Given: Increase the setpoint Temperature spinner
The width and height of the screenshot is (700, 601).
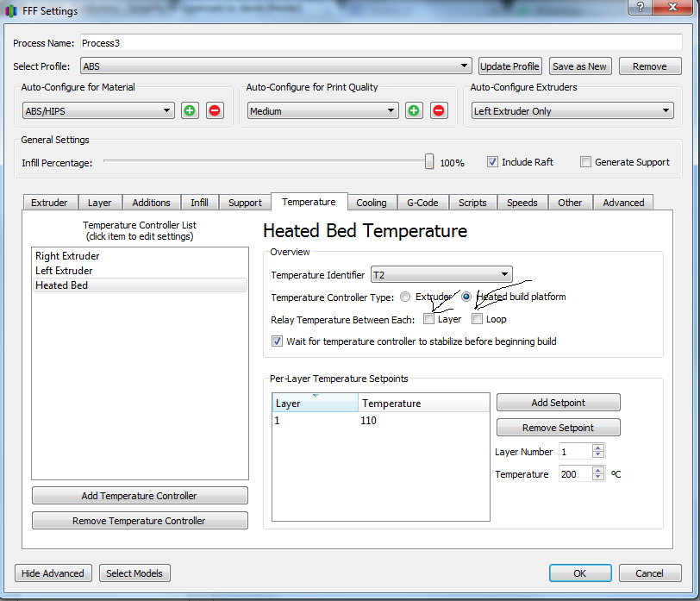Looking at the screenshot, I should coord(597,470).
